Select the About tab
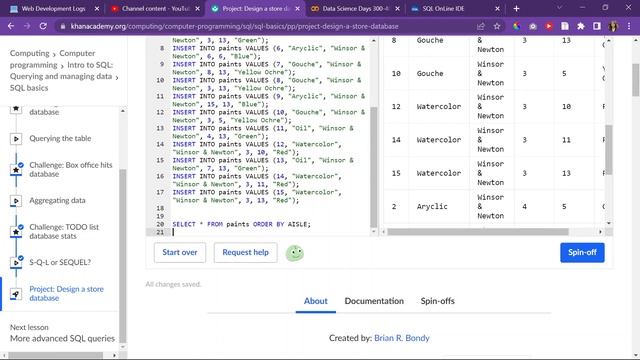Viewport: 640px width, 360px height. [x=316, y=301]
